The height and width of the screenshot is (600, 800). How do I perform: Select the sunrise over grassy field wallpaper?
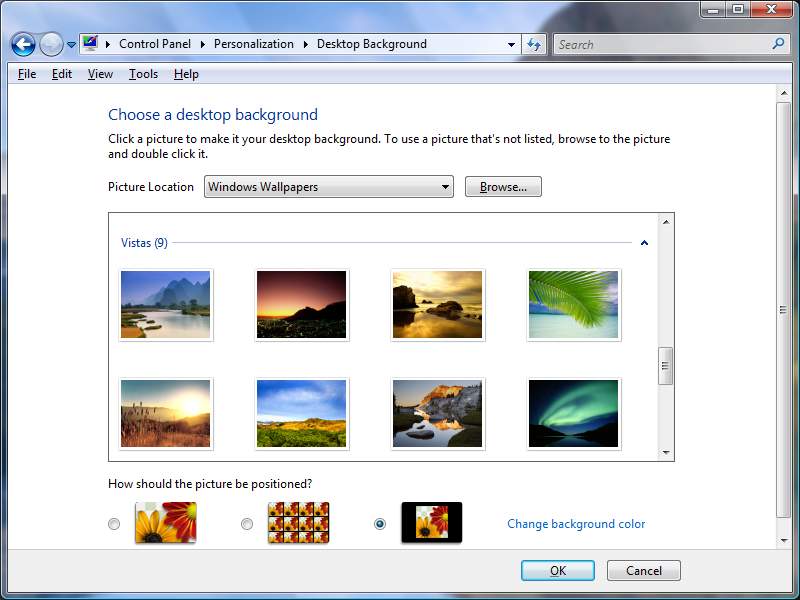(x=165, y=413)
